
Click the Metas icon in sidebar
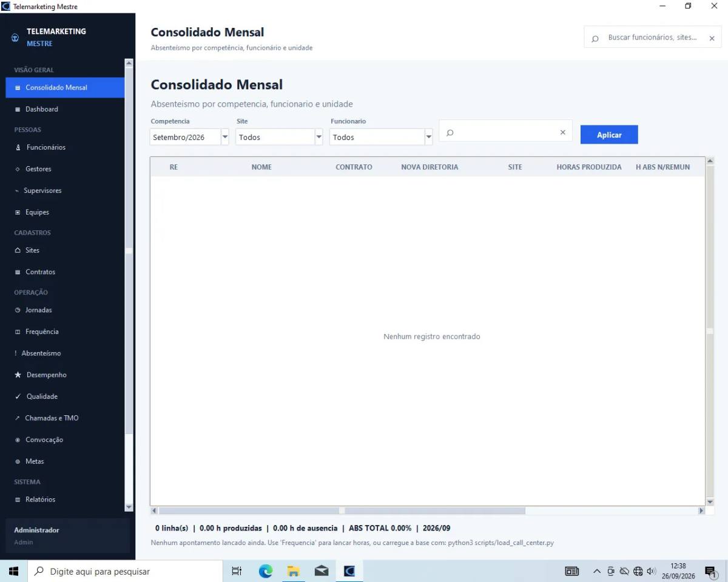[x=18, y=461]
